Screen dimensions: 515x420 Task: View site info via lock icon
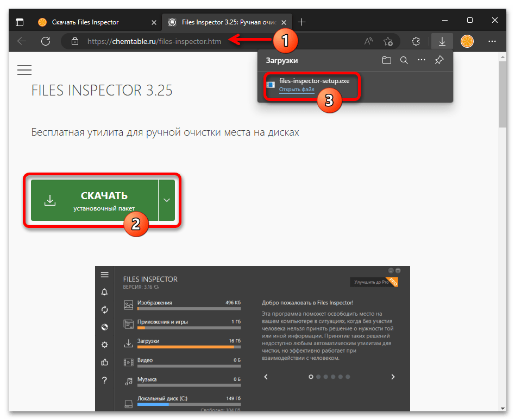tap(75, 41)
